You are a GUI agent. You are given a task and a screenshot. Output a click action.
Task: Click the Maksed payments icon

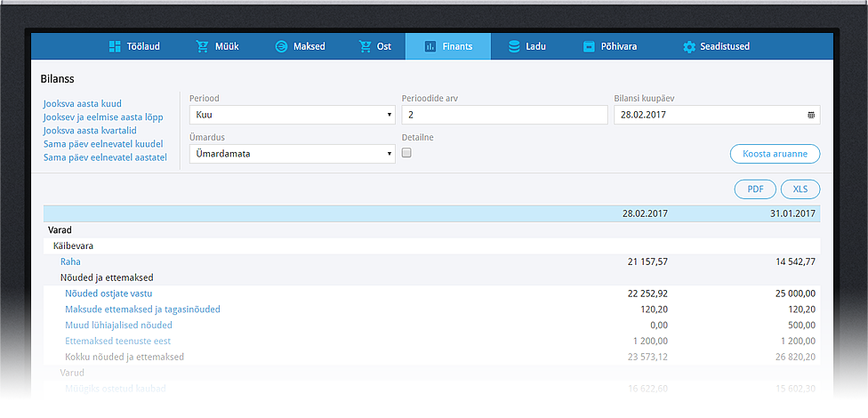pos(281,46)
